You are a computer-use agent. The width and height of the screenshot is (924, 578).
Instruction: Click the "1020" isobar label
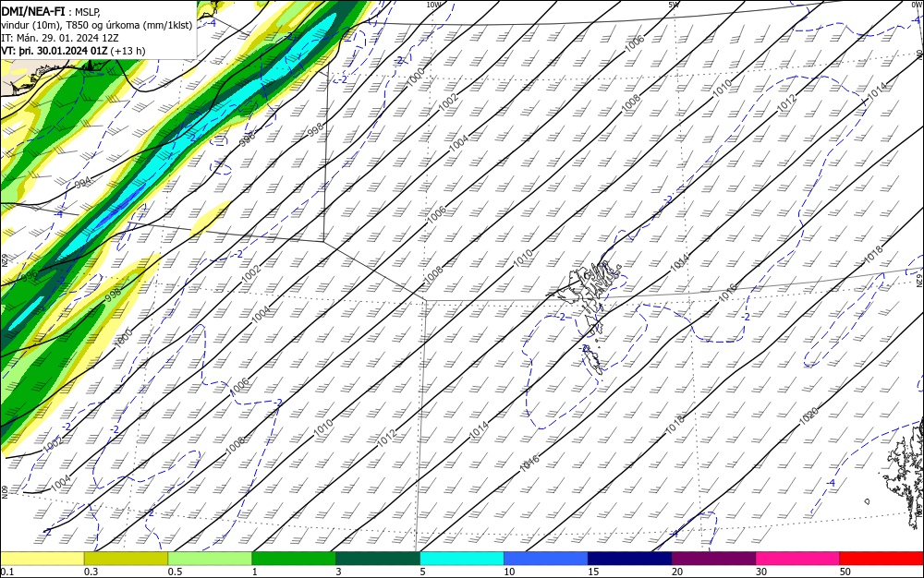click(x=809, y=415)
